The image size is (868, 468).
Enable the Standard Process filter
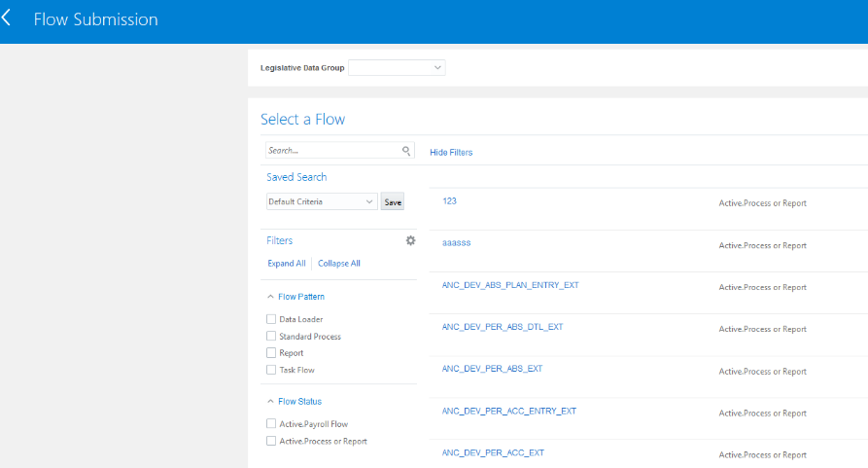click(271, 337)
